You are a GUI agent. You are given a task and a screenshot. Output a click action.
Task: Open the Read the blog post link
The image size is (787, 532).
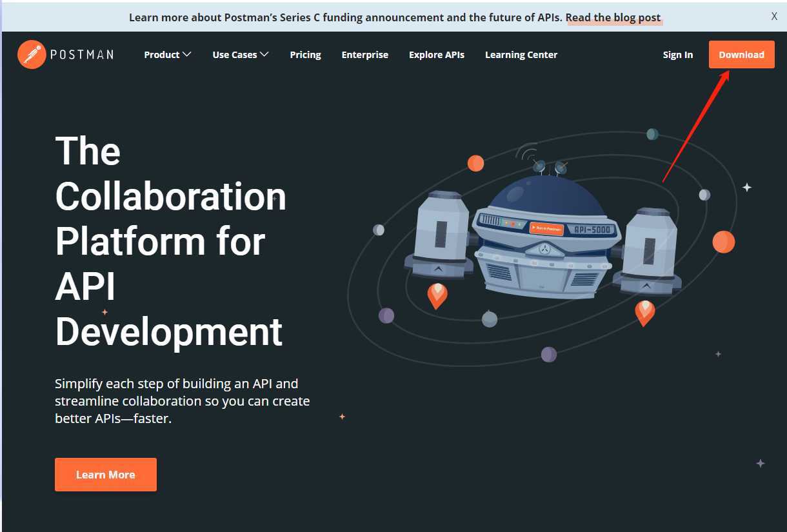tap(613, 17)
